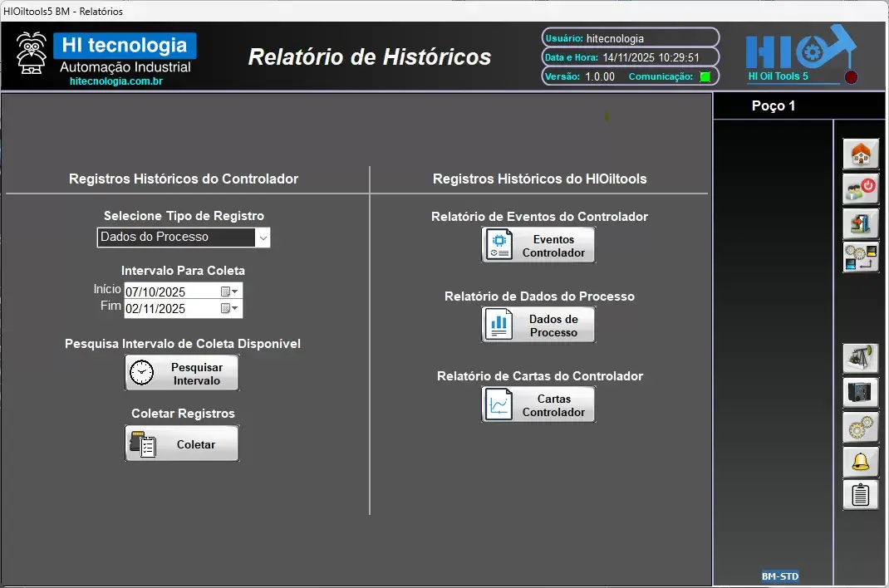Open the Eventos Controlador report

(x=538, y=246)
